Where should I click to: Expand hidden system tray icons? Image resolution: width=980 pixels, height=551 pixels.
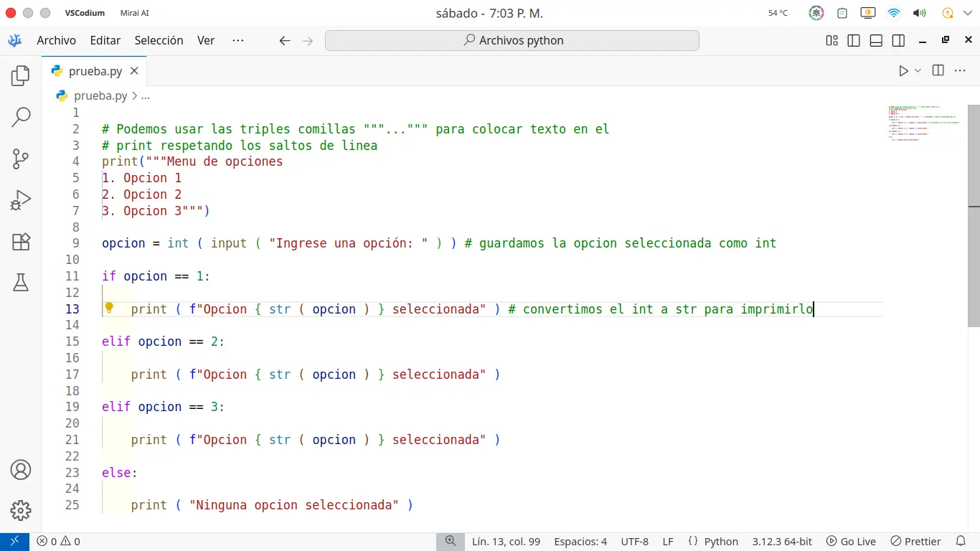[x=967, y=13]
